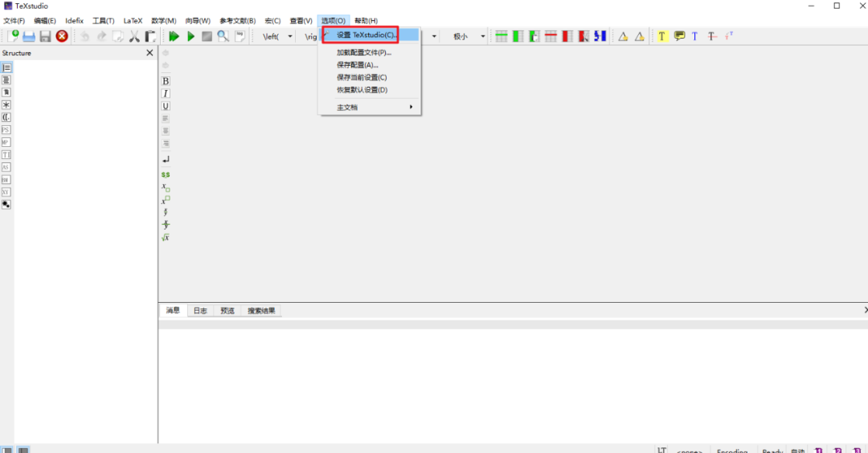Select 设置 TeXstudio(C)... menu entry
The width and height of the screenshot is (868, 453).
point(366,35)
